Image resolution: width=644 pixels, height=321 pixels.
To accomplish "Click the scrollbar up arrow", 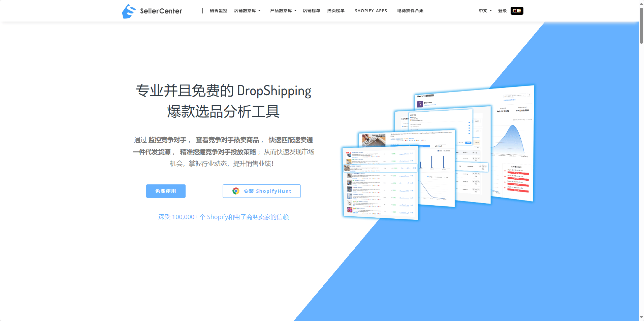I will [641, 4].
